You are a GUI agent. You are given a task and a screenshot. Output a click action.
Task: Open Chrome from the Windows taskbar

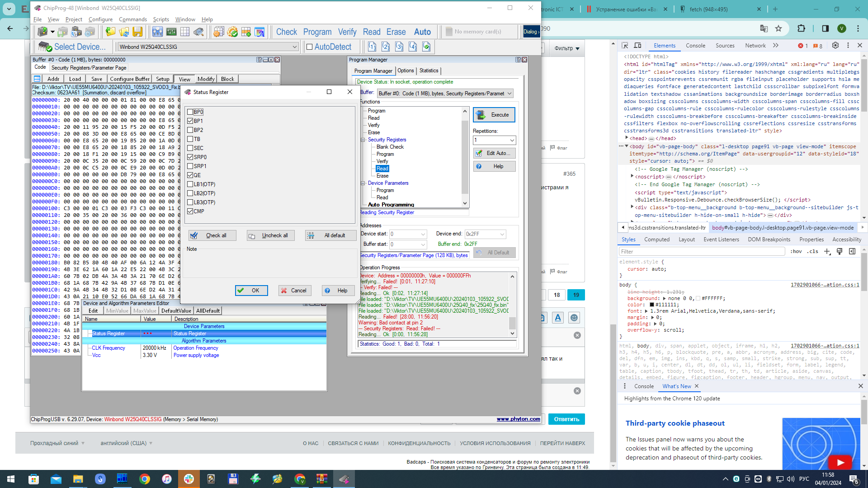click(x=145, y=479)
